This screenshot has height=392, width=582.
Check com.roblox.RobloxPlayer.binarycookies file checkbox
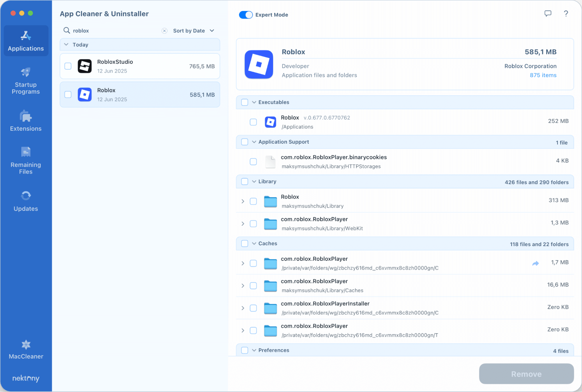[253, 162]
